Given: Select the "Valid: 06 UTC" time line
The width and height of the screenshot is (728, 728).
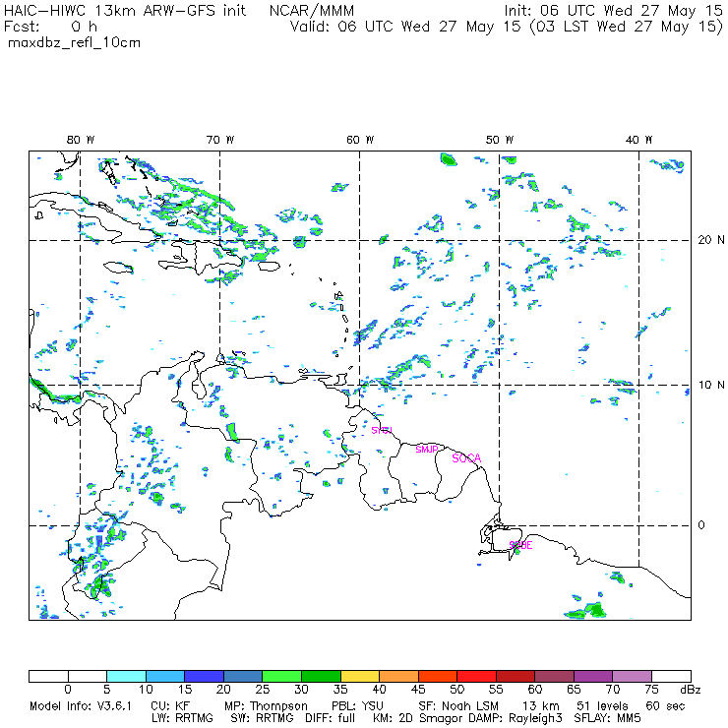Looking at the screenshot, I should (507, 27).
